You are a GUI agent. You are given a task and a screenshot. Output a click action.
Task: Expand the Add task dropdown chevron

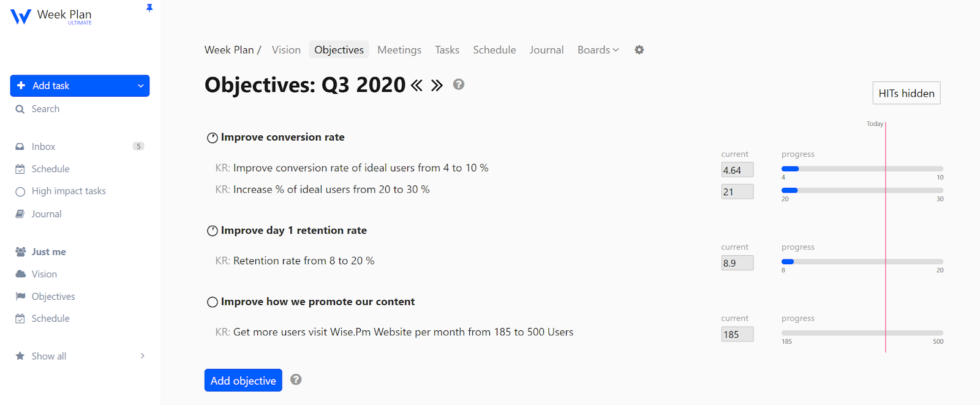coord(140,86)
